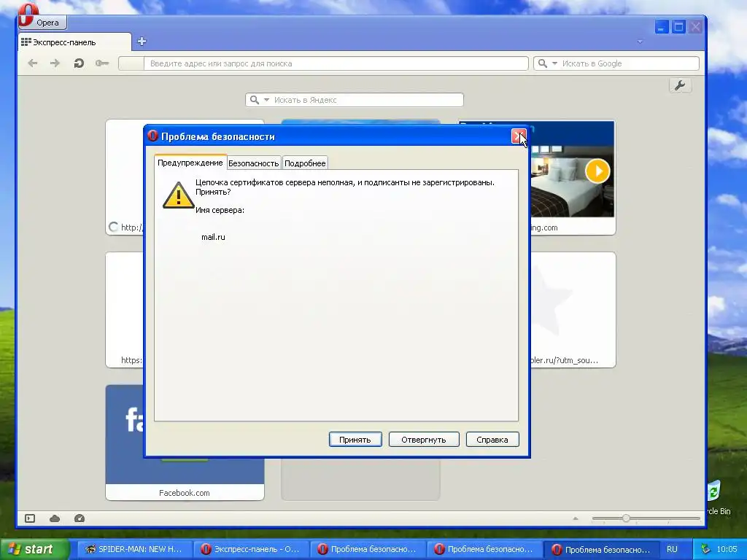Switch to the Безопасность tab
Screen dimensions: 747x560
point(253,163)
